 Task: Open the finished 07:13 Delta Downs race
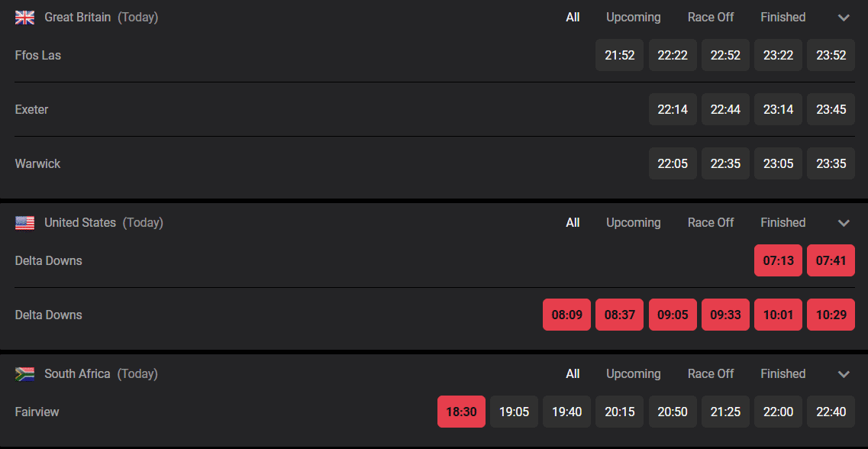tap(778, 260)
